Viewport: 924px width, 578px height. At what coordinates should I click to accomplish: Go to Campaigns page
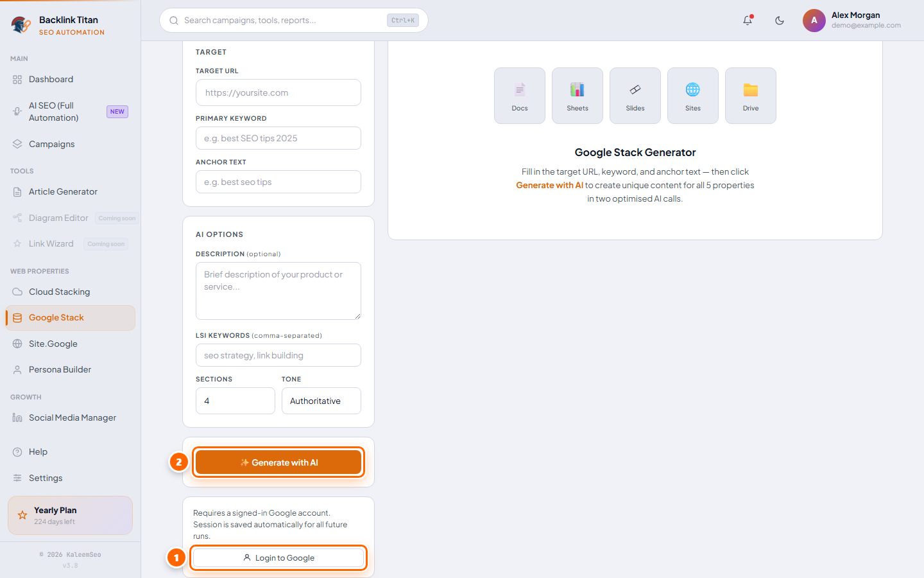70,144
